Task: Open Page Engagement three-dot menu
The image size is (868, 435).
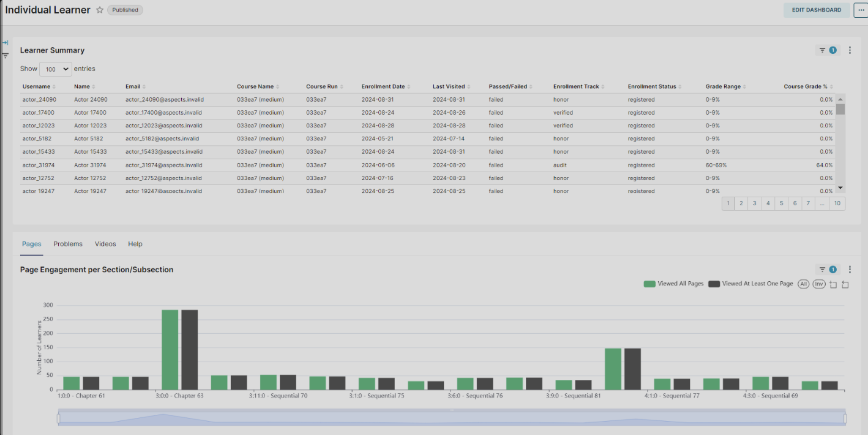Action: [x=850, y=270]
